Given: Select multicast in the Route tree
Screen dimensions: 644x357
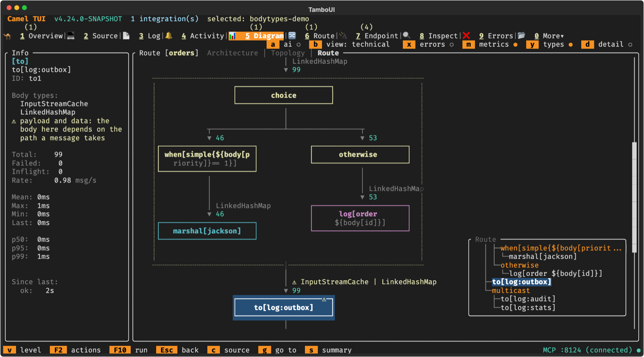Looking at the screenshot, I should 511,291.
